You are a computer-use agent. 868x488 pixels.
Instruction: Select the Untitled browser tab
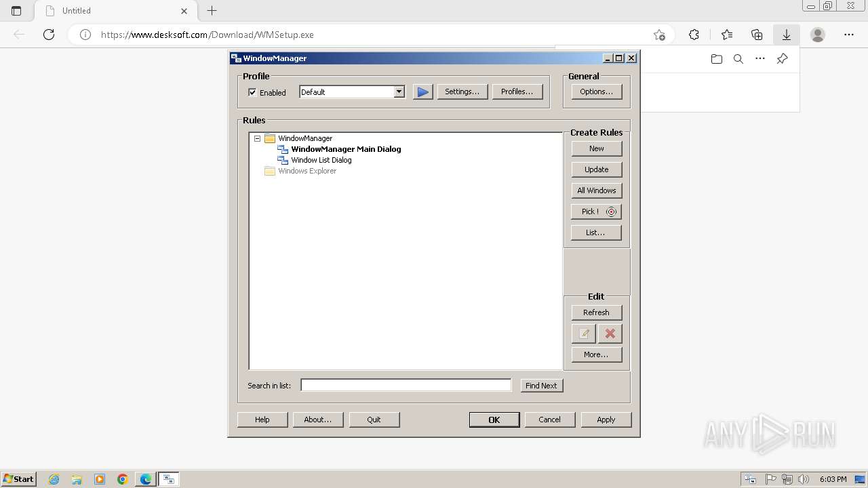coord(116,11)
